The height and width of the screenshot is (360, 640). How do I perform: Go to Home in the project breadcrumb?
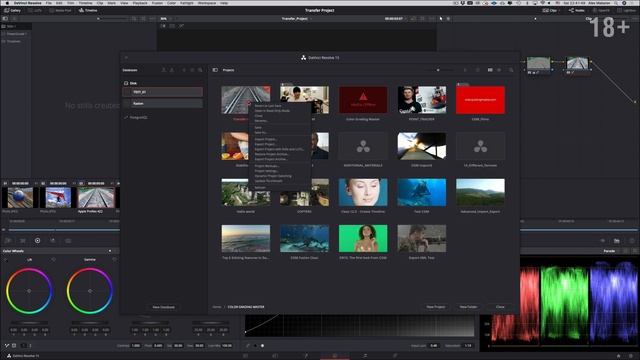[217, 307]
